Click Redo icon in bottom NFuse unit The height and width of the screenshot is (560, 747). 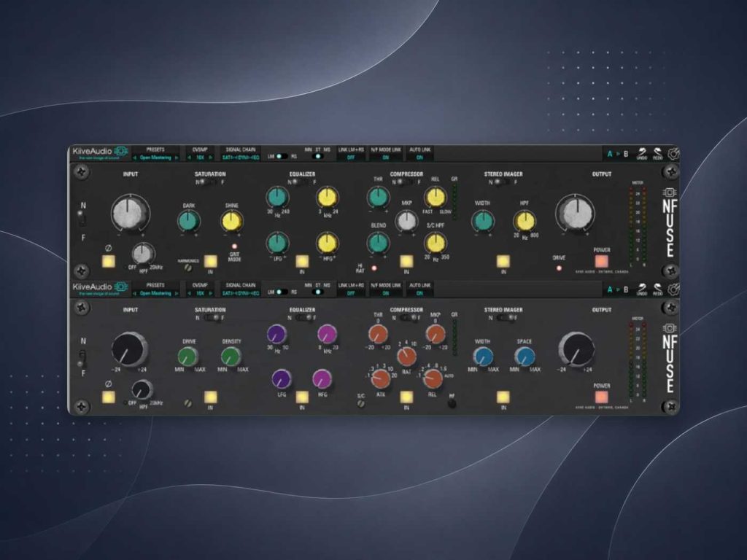click(x=658, y=289)
